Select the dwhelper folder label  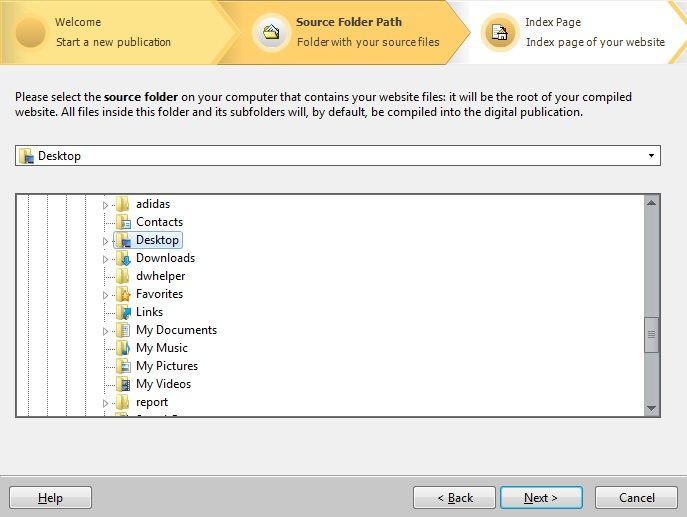[161, 276]
